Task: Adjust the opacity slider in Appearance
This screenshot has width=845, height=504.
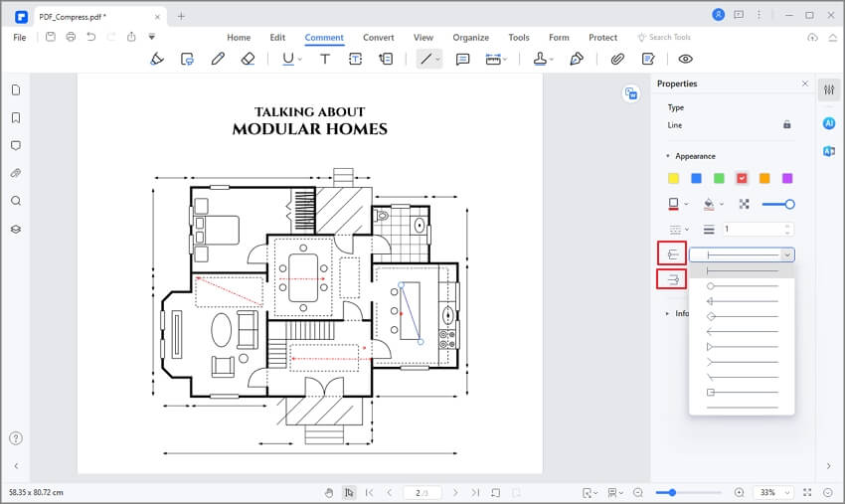Action: tap(778, 205)
